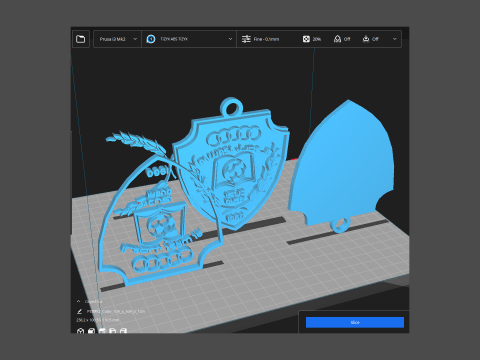The width and height of the screenshot is (480, 360).
Task: Click the Fine 0.1mm profile label
Action: 266,39
